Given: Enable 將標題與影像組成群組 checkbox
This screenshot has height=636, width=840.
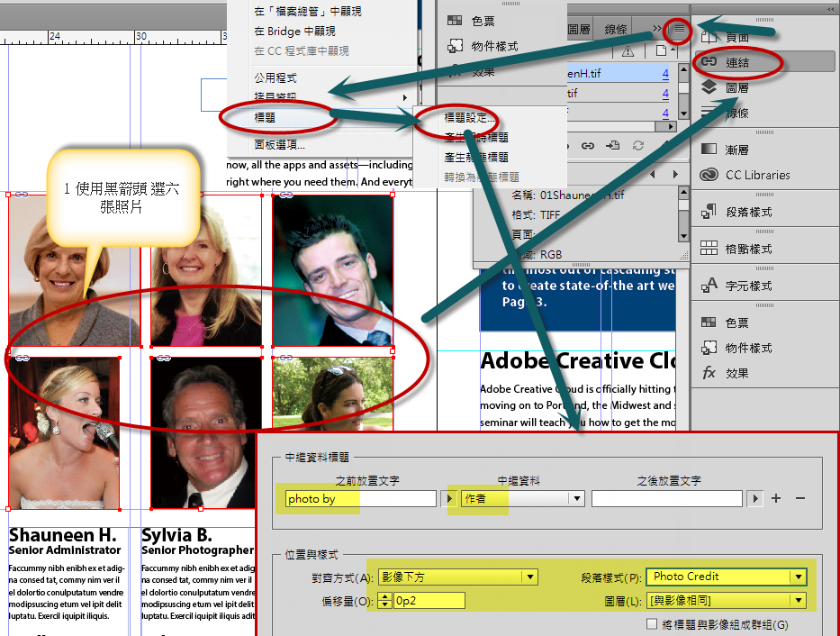Looking at the screenshot, I should point(652,624).
